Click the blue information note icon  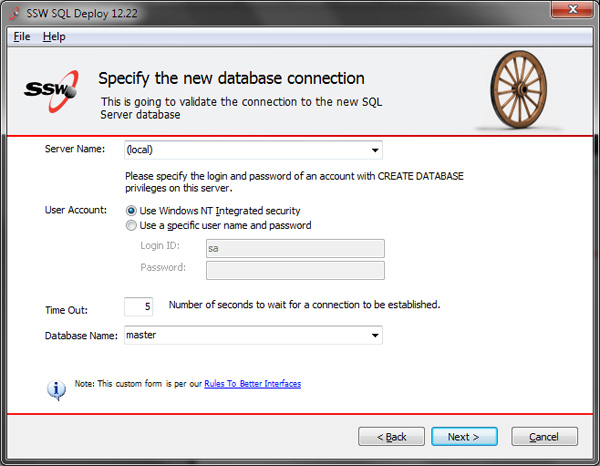click(56, 390)
